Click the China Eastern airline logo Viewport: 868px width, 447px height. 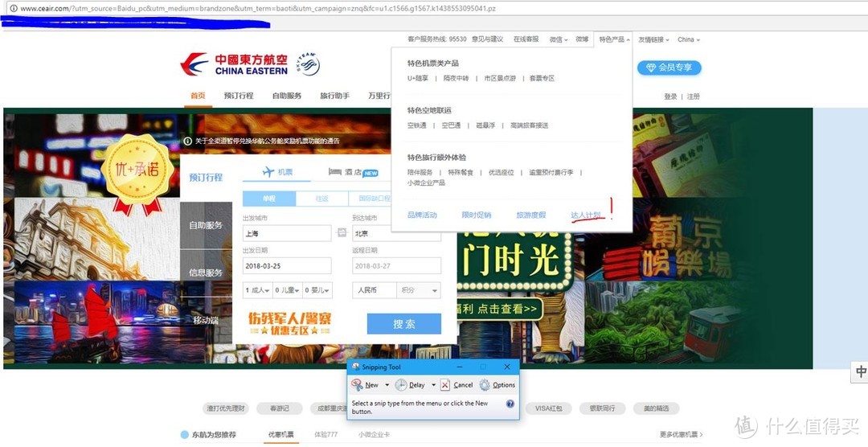pos(234,64)
